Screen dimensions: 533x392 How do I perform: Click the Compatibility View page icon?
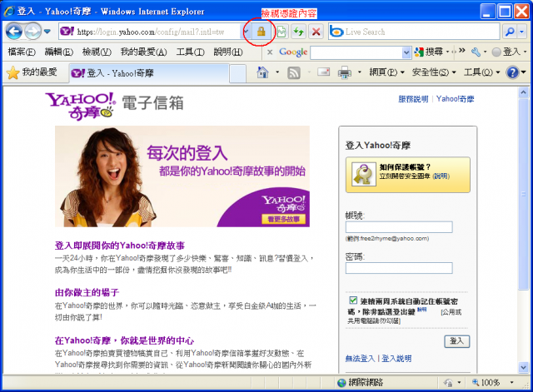(x=281, y=32)
